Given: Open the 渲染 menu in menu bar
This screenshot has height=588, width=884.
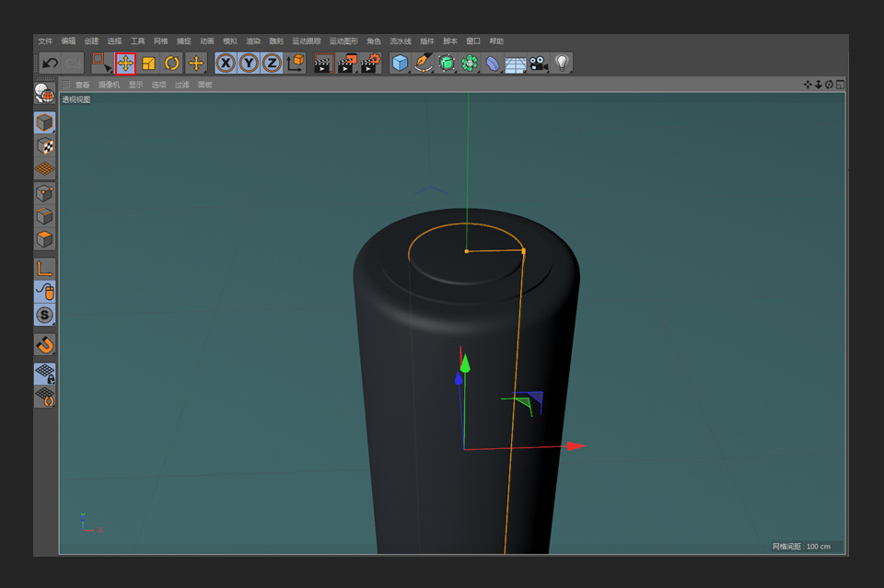Looking at the screenshot, I should [x=253, y=41].
